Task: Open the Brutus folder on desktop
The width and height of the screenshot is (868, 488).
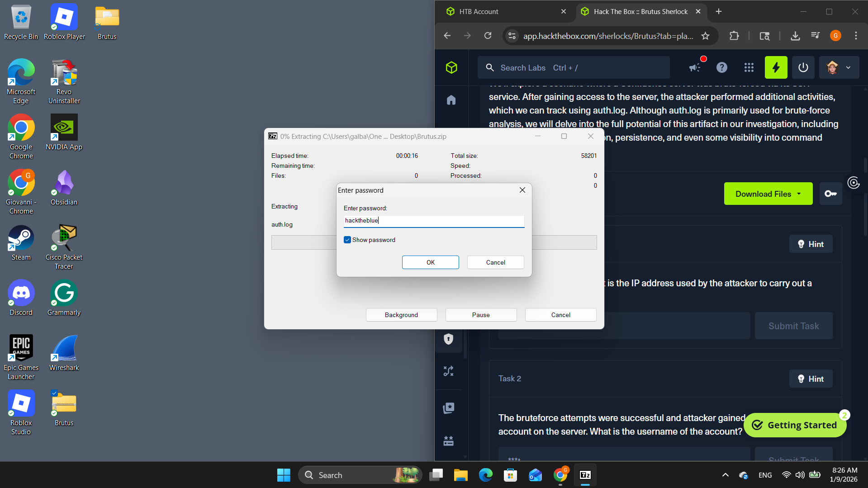Action: (107, 23)
